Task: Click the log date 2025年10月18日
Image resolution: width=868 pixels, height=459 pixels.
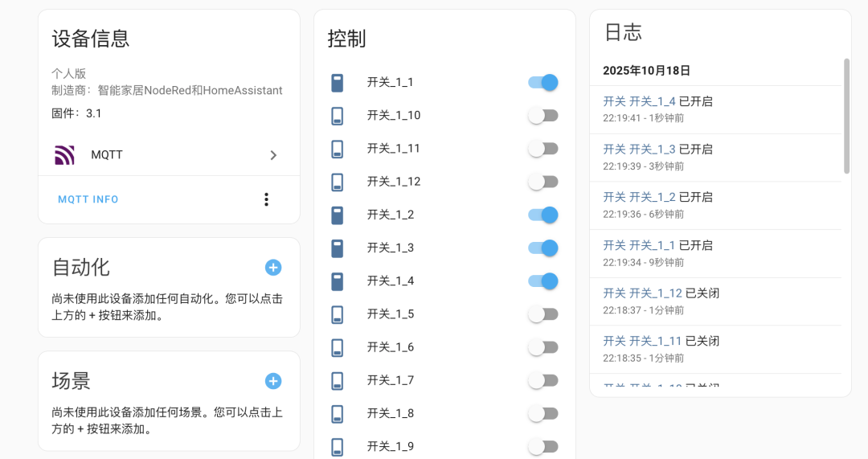Action: (x=646, y=71)
